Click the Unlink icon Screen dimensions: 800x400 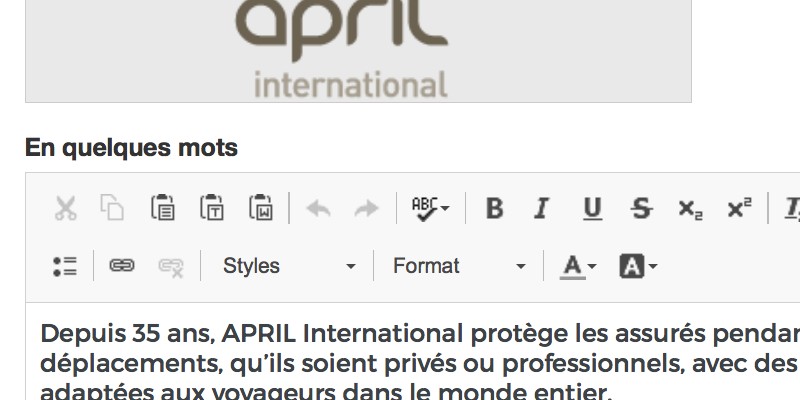click(171, 267)
